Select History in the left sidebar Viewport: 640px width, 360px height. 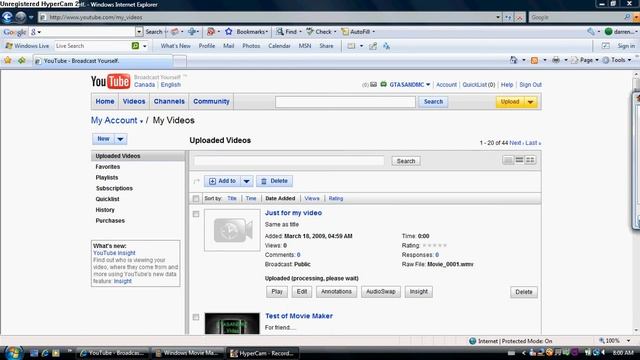point(105,210)
